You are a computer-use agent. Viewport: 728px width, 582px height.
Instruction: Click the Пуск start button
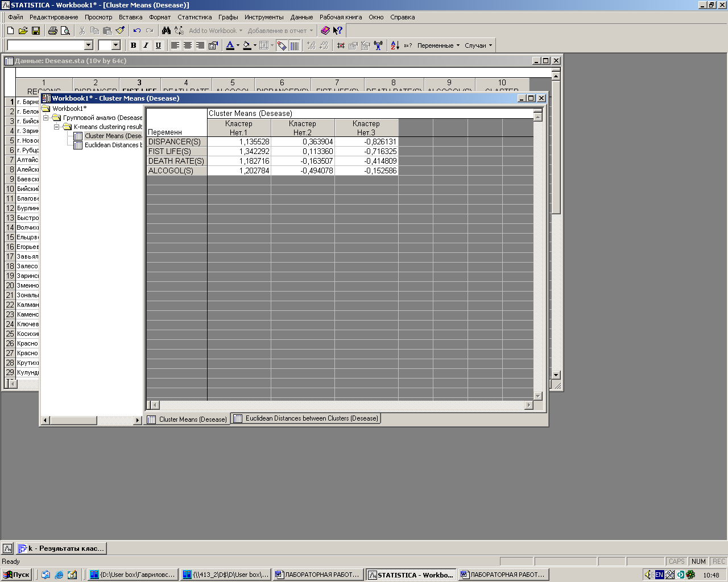click(x=16, y=575)
